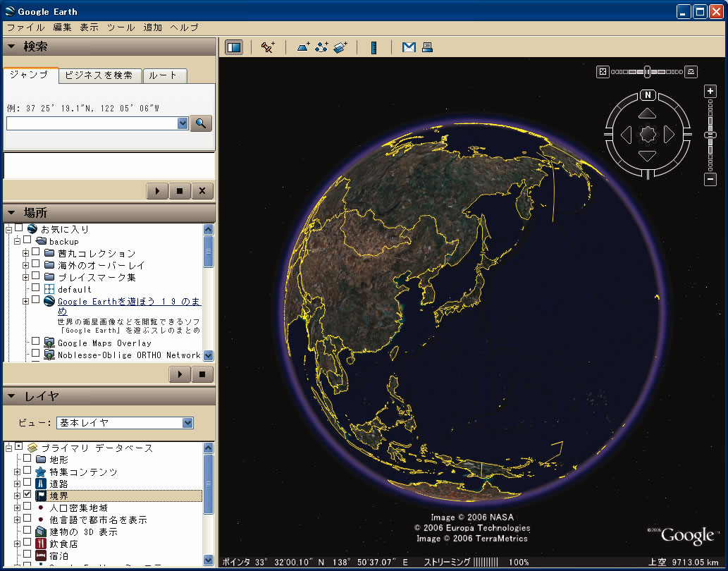Image resolution: width=728 pixels, height=571 pixels.
Task: Pan up with the compass up arrow
Action: [x=647, y=113]
